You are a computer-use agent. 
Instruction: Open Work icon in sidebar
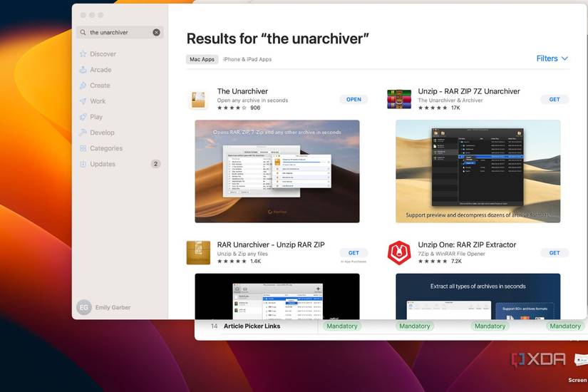83,101
